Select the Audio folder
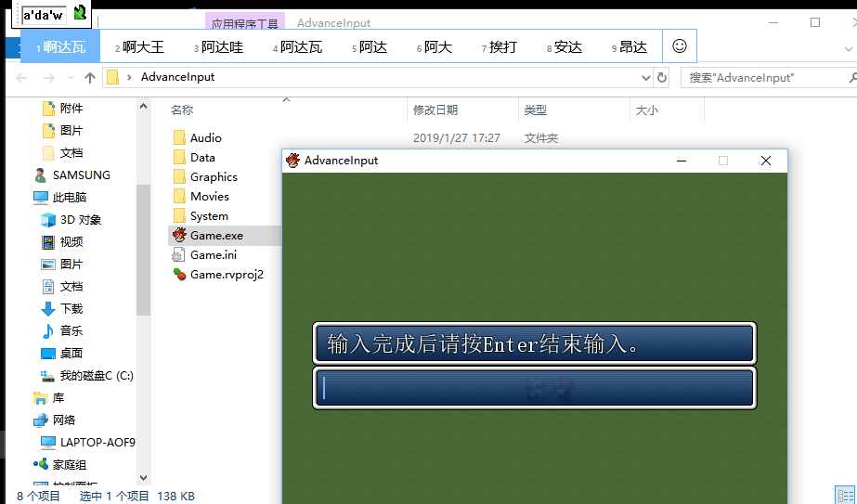Screen dimensions: 857x504 tap(205, 137)
